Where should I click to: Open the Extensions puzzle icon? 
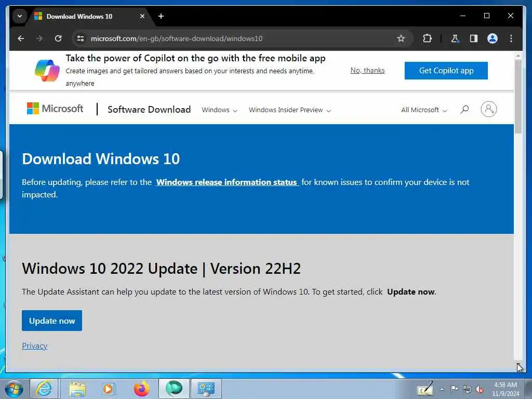click(427, 38)
